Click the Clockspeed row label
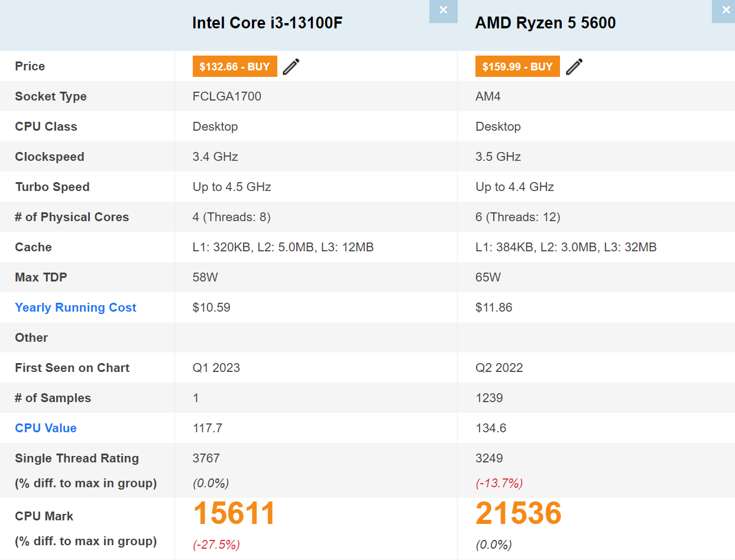 [x=50, y=157]
